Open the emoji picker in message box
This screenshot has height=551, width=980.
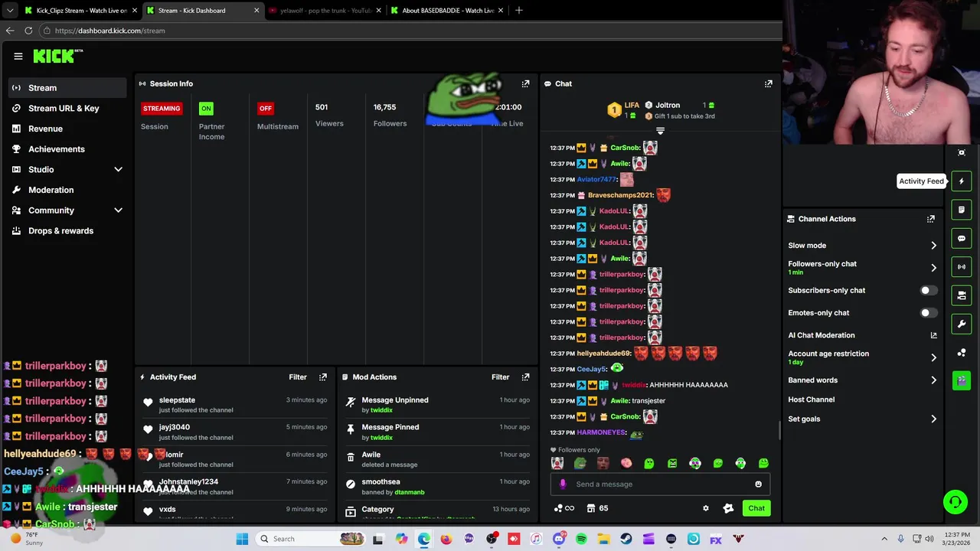pyautogui.click(x=758, y=484)
